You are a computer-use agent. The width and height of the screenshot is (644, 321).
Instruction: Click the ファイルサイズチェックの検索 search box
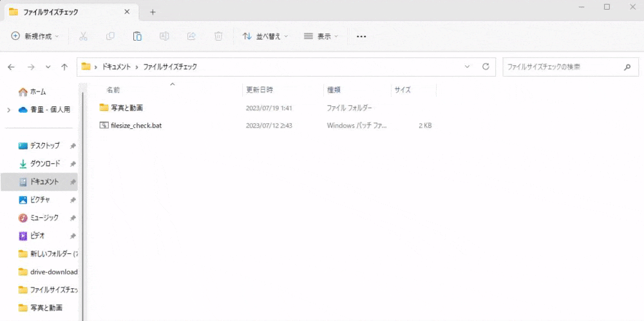pos(560,67)
